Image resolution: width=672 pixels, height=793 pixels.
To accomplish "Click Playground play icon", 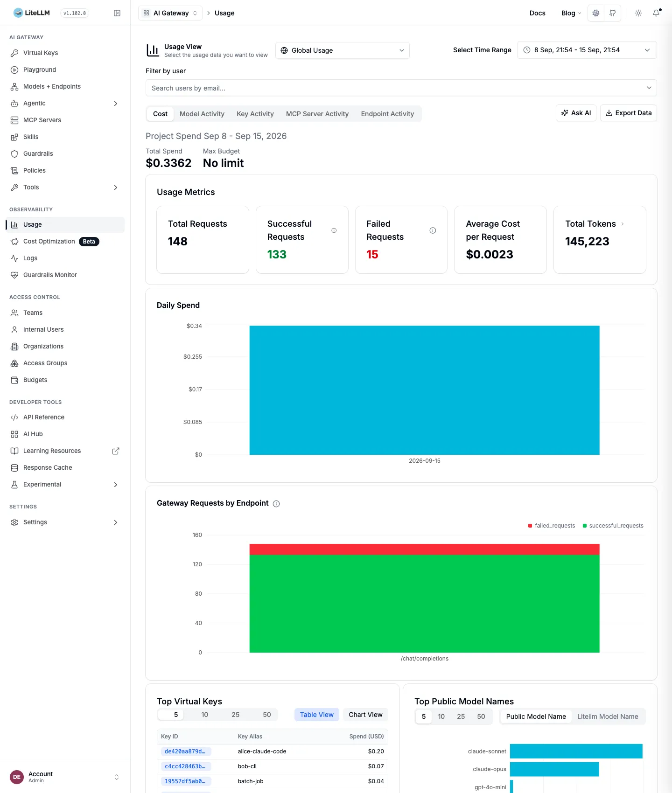I will pos(14,70).
